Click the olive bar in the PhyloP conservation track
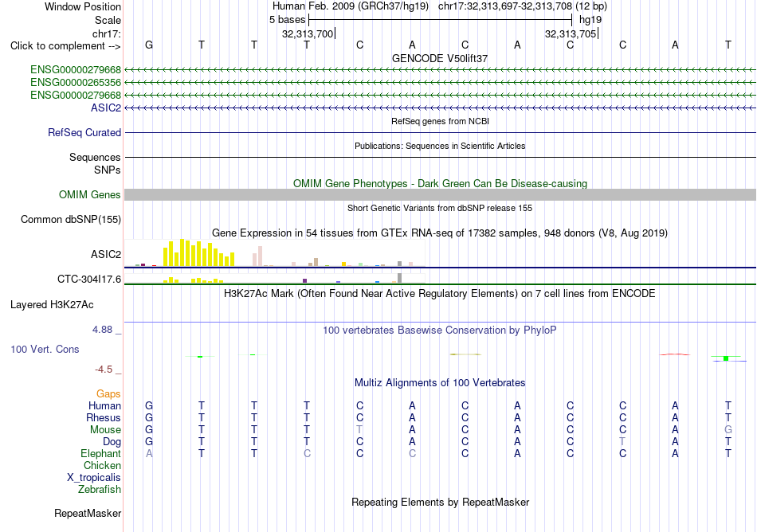 tap(465, 354)
